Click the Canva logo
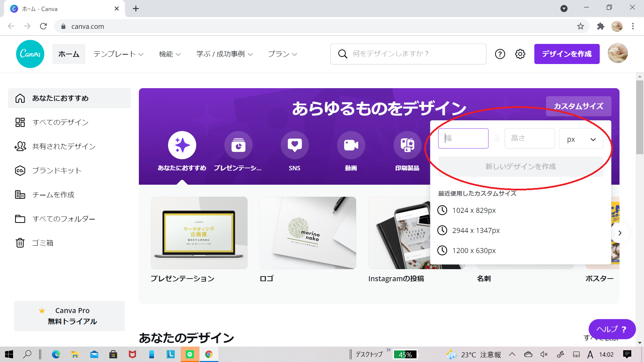This screenshot has width=644, height=362. point(30,54)
